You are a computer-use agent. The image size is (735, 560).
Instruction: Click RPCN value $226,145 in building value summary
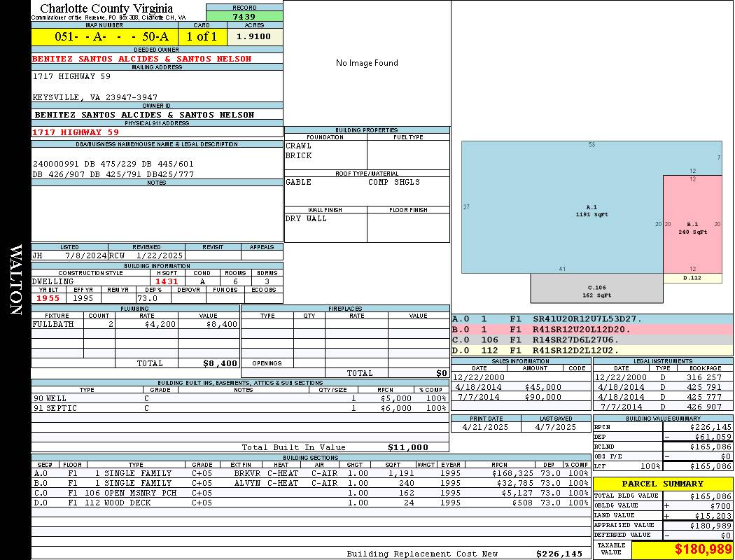pyautogui.click(x=710, y=428)
